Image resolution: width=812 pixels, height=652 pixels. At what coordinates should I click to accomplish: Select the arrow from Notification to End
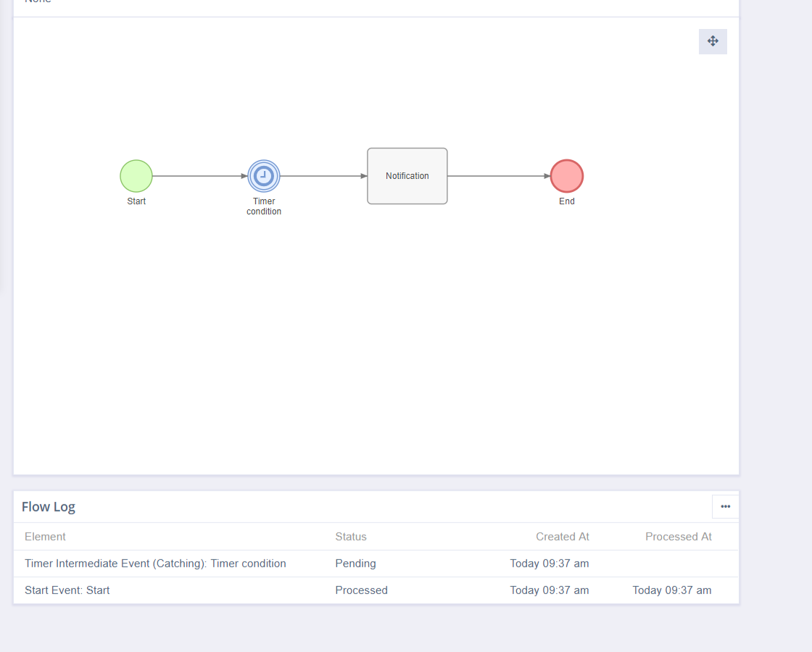tap(499, 176)
